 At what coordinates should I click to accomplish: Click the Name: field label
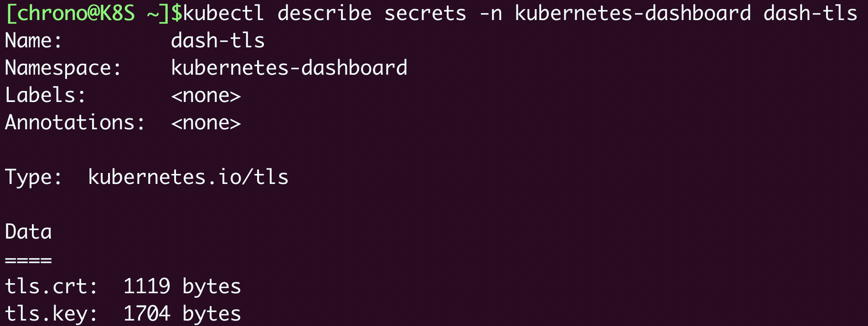33,41
